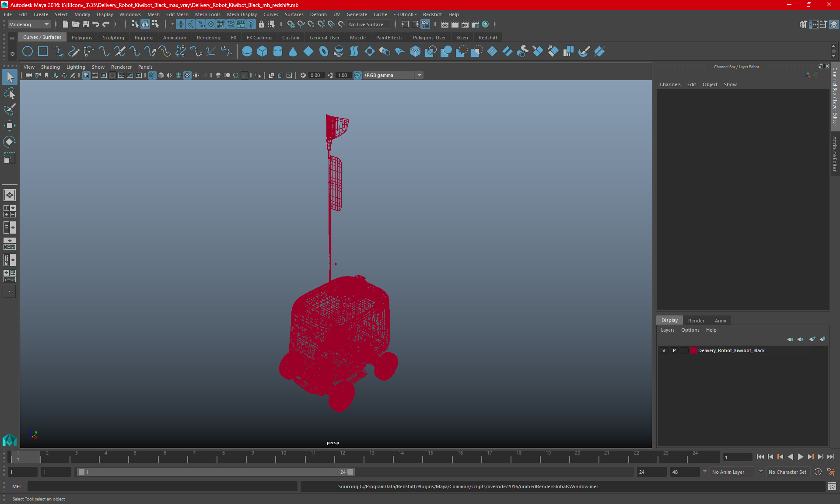Screen dimensions: 840x504
Task: Select the Polygons menu tab
Action: [x=82, y=37]
